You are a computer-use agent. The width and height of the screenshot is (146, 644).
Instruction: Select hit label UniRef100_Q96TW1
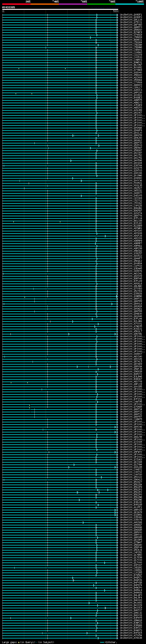tap(131, 334)
